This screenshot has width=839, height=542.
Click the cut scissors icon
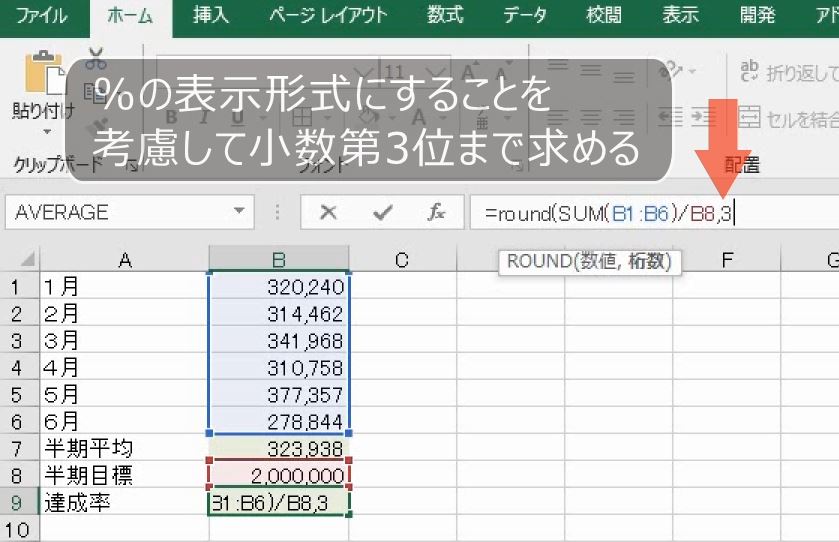tap(96, 59)
